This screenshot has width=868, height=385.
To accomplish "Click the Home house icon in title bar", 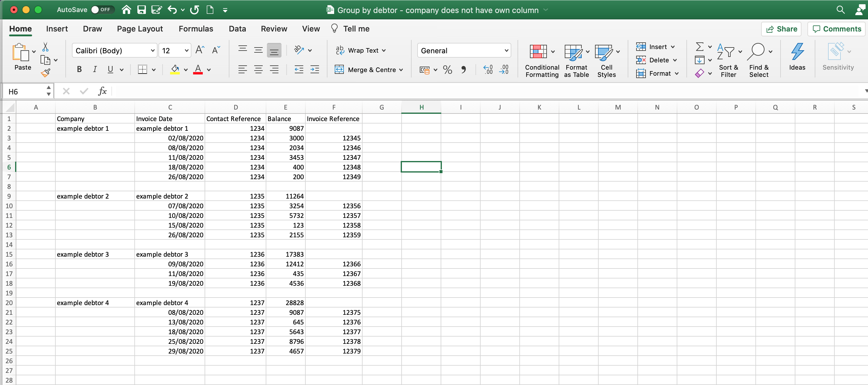I will [x=127, y=10].
